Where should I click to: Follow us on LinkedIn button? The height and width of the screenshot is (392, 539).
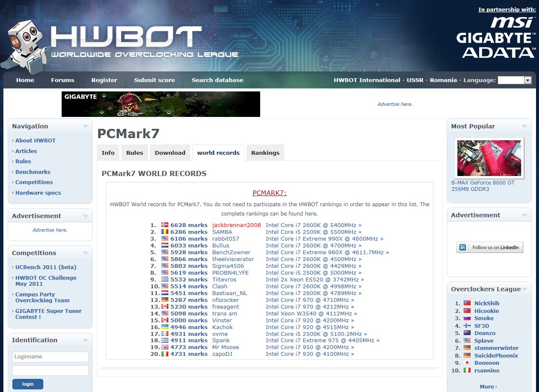click(490, 247)
